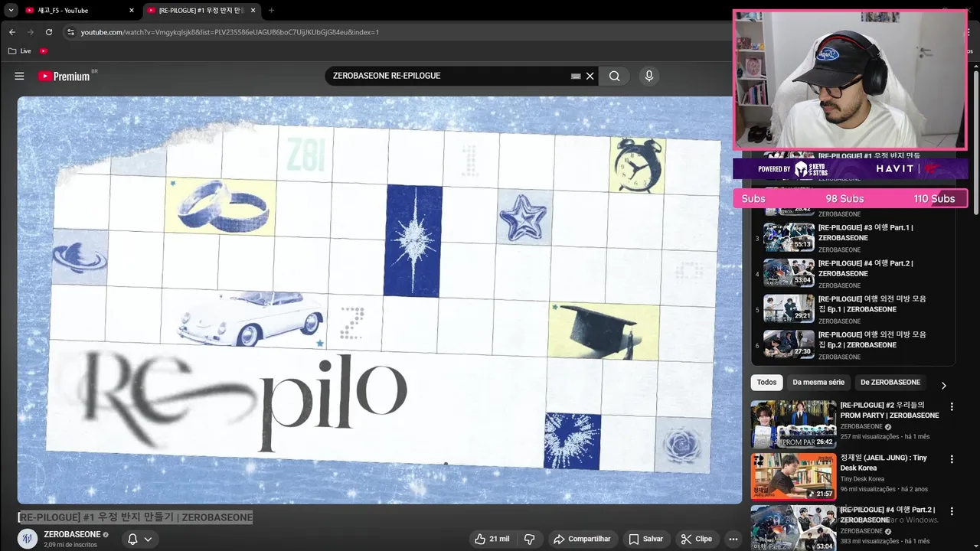
Task: Open ZEROBASEONE channel avatar
Action: [28, 538]
